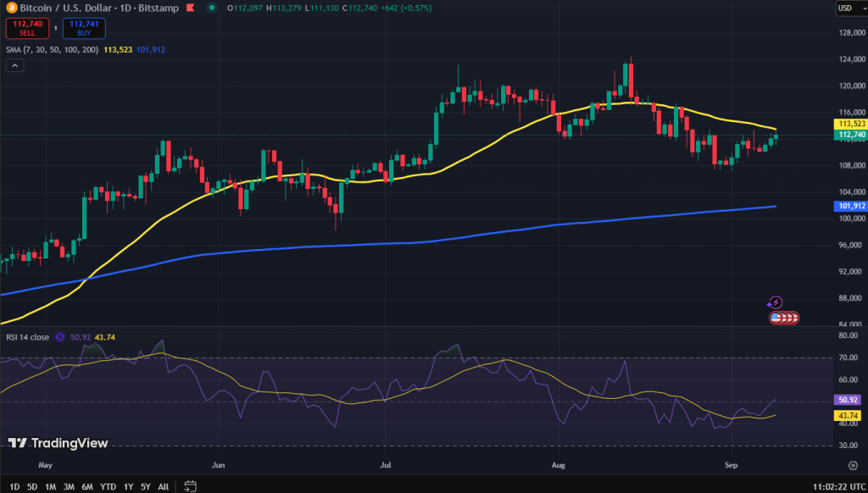Click the red SELL 112,740 button

[x=27, y=28]
